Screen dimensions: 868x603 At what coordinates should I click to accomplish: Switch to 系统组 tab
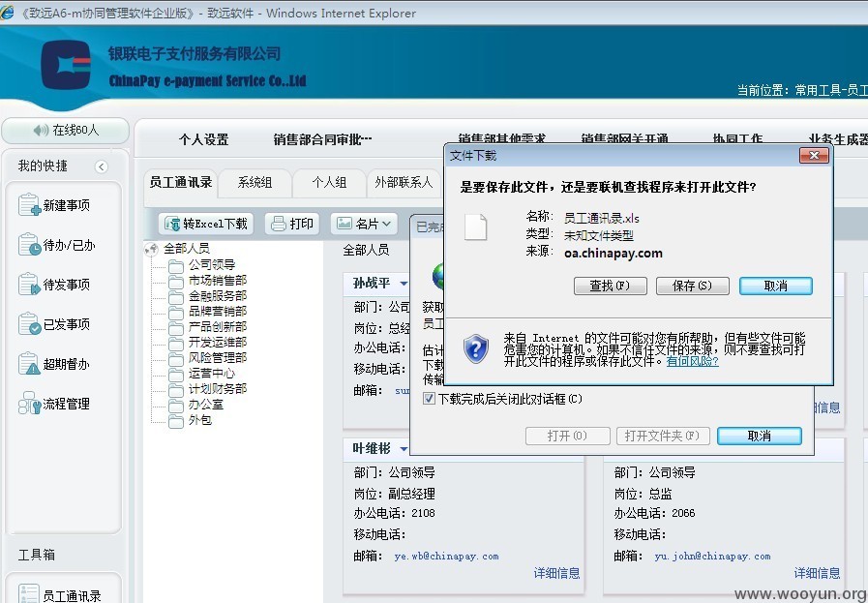[x=254, y=182]
